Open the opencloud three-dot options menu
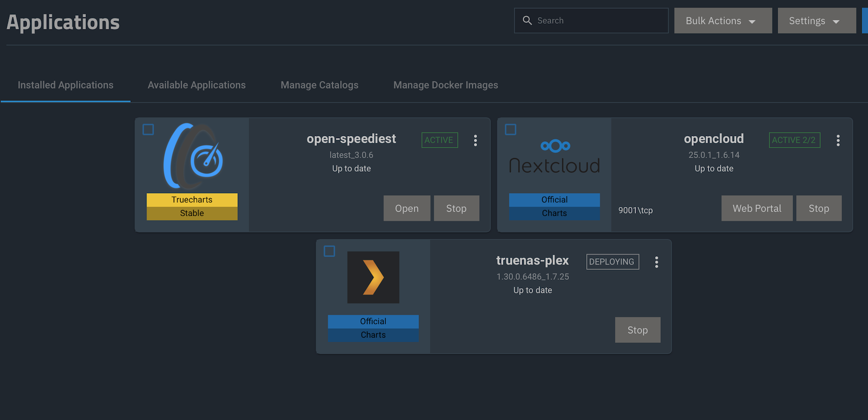 coord(838,140)
